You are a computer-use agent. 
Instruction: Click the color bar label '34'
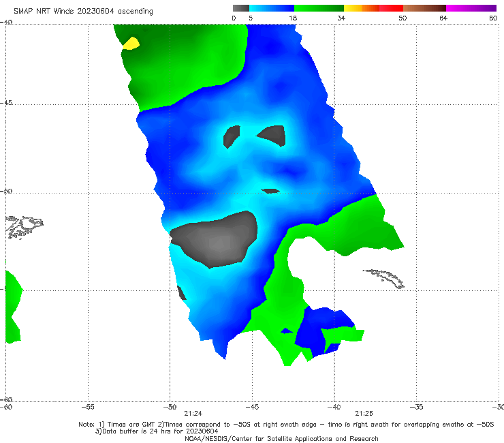coord(341,18)
